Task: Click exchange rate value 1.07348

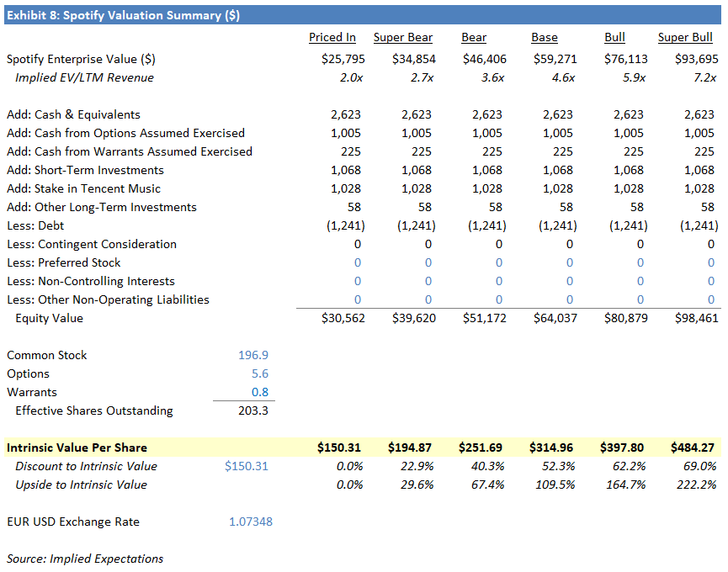Action: coord(251,522)
